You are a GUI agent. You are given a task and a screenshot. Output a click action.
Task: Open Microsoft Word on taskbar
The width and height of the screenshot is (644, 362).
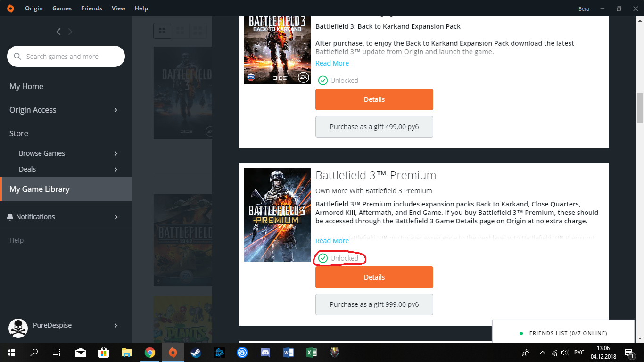click(x=289, y=353)
